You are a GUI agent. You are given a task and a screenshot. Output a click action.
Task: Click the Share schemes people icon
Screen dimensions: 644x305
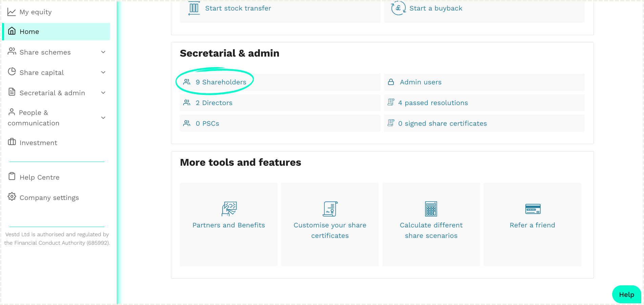pyautogui.click(x=12, y=51)
